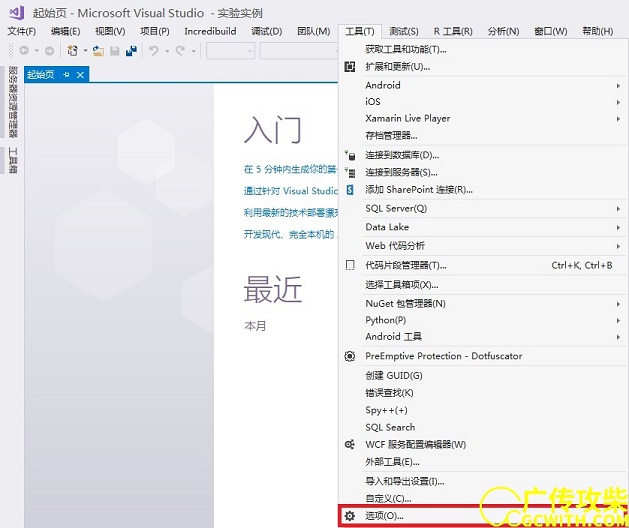Expand the iOS submenu
The image size is (629, 528).
click(618, 102)
